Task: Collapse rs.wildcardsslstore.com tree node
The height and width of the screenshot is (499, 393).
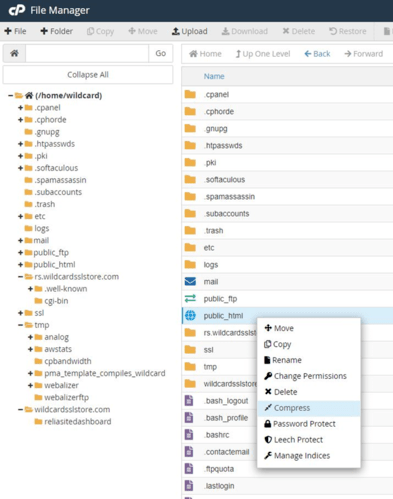Action: [20, 277]
